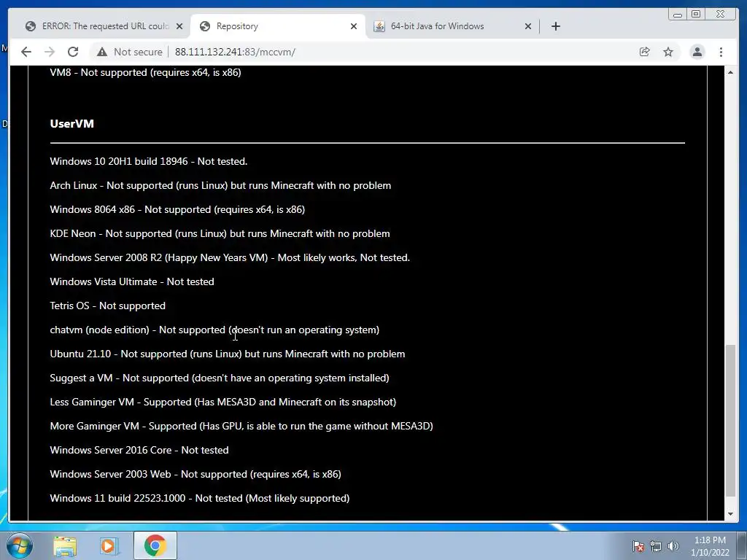Go back using the browser back arrow
The width and height of the screenshot is (747, 560).
tap(26, 52)
